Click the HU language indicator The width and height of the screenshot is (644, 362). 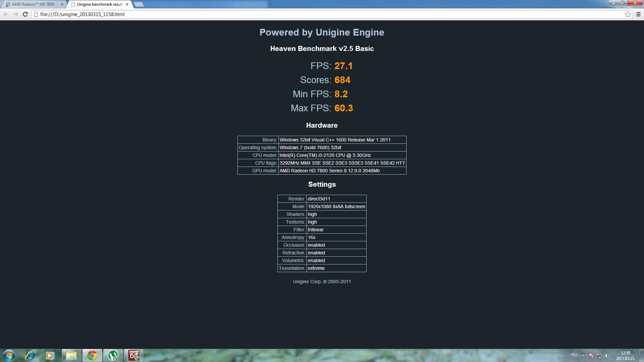574,355
